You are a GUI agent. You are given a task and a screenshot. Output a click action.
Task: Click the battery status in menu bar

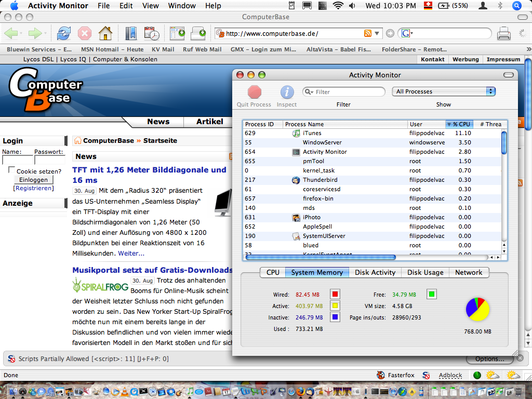coord(453,5)
